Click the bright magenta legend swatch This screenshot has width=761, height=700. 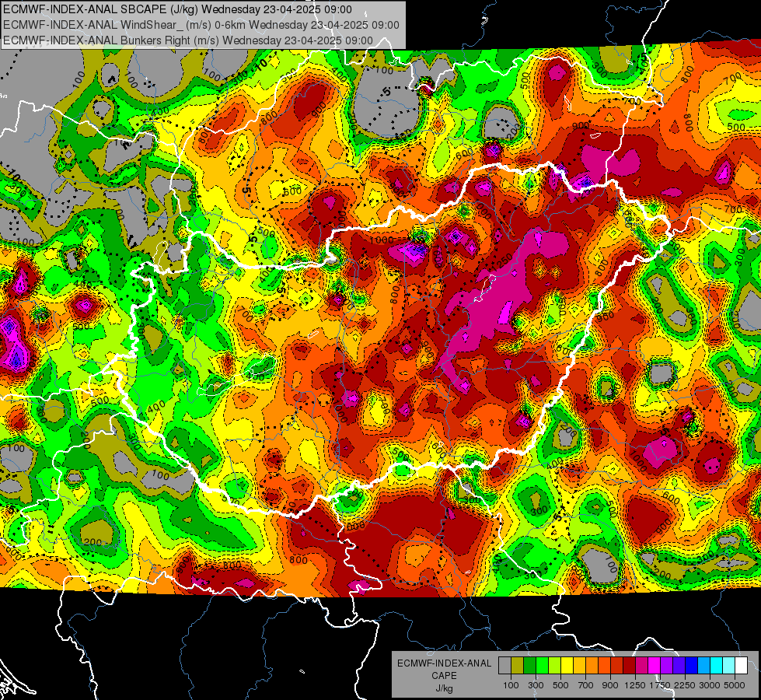point(655,666)
